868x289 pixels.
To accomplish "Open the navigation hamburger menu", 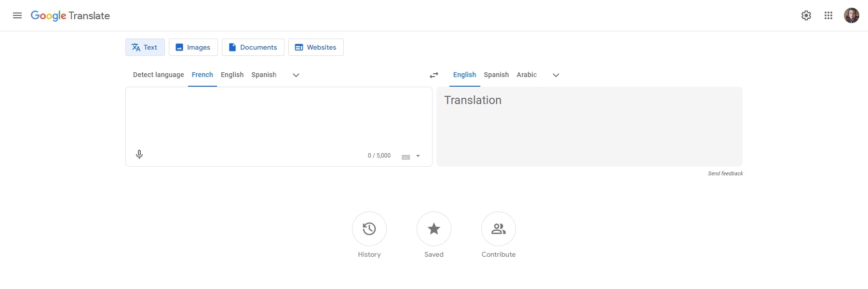I will pyautogui.click(x=17, y=15).
